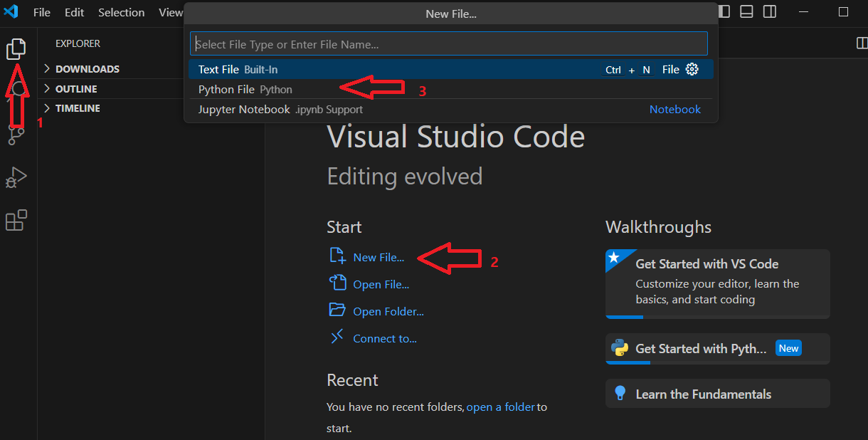
Task: Open the Explorer view in activity bar
Action: click(x=16, y=48)
